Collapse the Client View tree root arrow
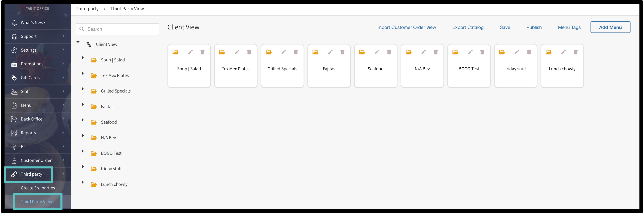This screenshot has height=213, width=644. tap(78, 42)
